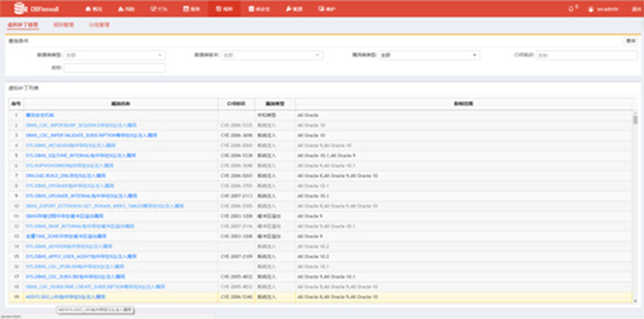
Task: Open the database version dropdown
Action: tap(272, 55)
